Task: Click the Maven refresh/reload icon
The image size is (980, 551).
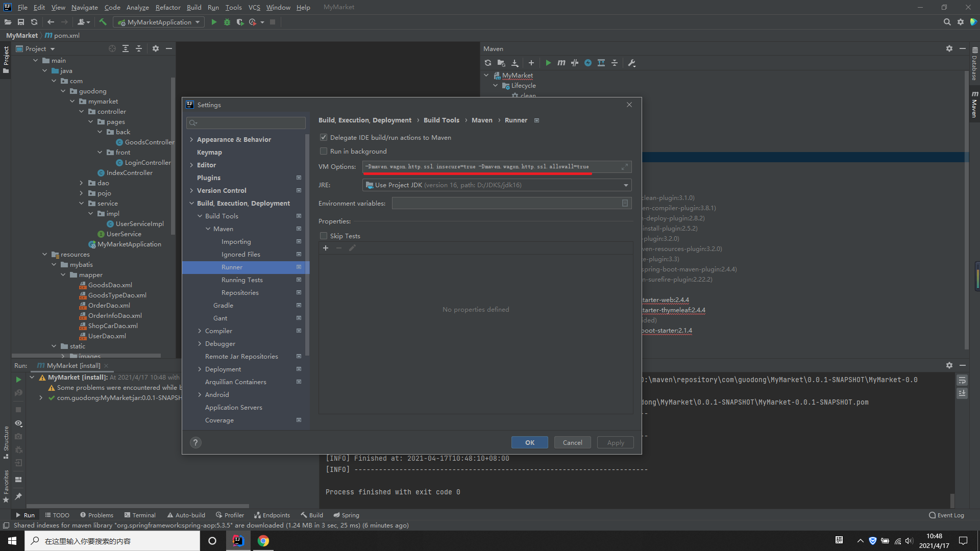Action: pyautogui.click(x=487, y=63)
